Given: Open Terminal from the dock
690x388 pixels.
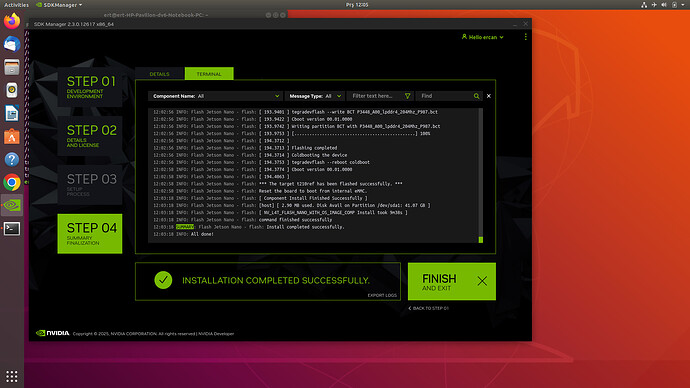Looking at the screenshot, I should click(x=12, y=228).
